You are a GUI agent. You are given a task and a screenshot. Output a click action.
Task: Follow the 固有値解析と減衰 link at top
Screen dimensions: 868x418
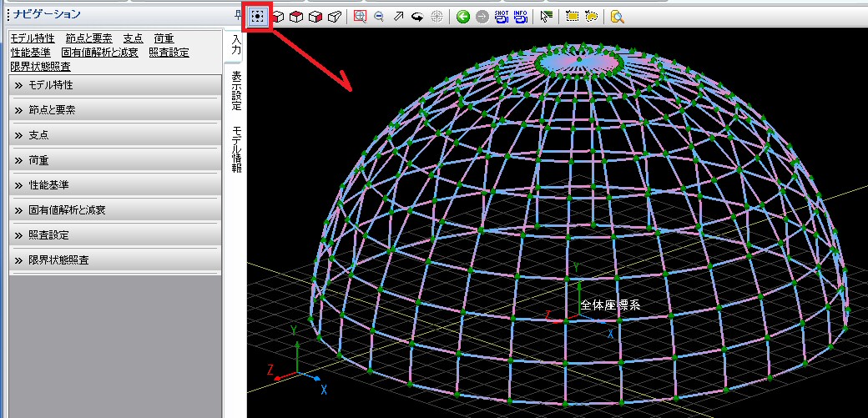click(99, 53)
